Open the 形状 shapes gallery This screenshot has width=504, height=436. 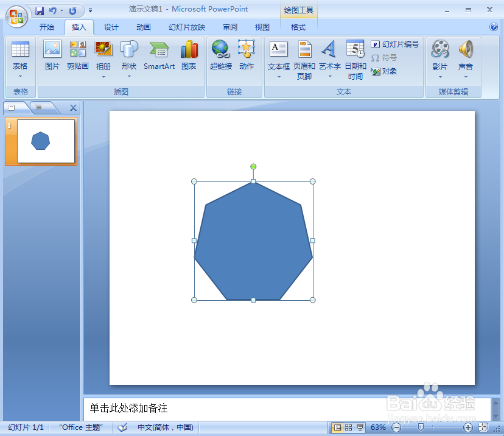coord(129,55)
